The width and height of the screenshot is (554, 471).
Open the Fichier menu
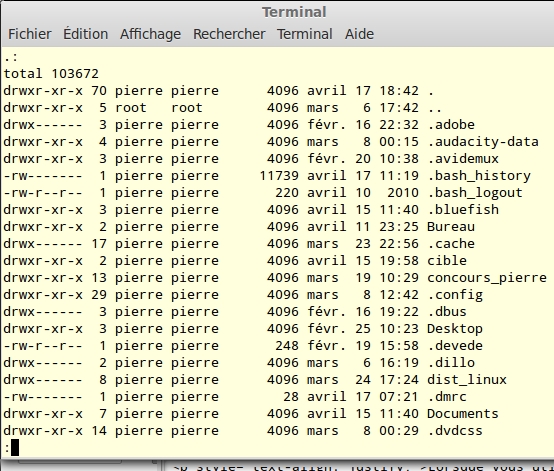[x=30, y=34]
